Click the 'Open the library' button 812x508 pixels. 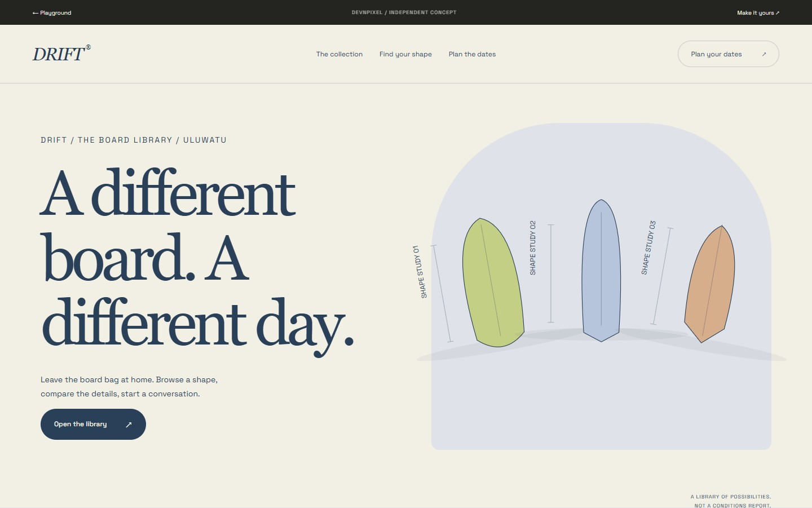coord(93,424)
